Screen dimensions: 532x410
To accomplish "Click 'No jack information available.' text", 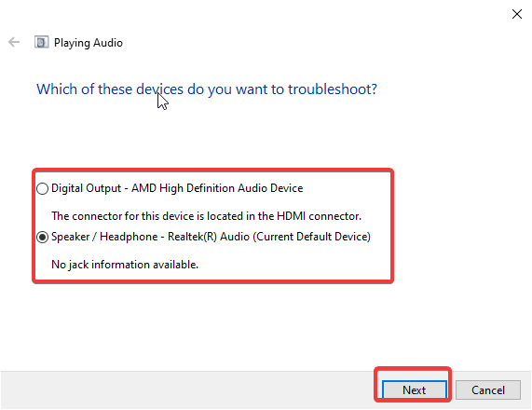I will point(125,265).
